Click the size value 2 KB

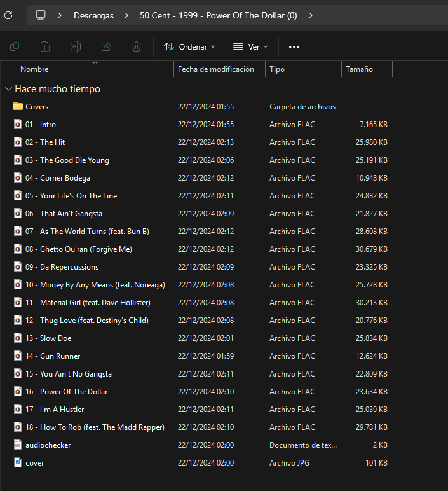(x=380, y=445)
